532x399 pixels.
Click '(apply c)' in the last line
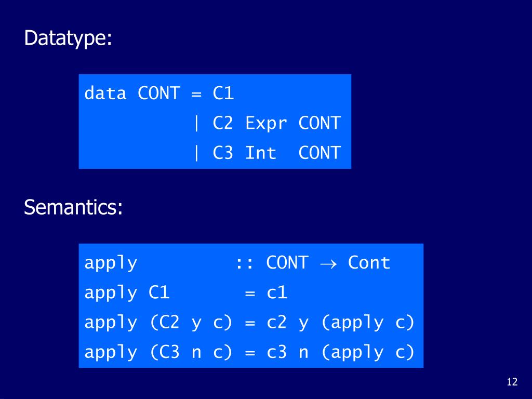pos(368,353)
